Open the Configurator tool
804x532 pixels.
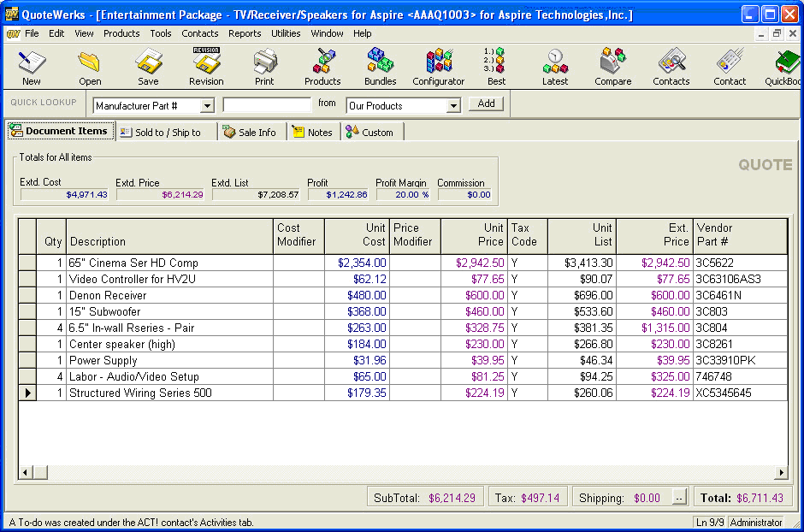point(438,66)
